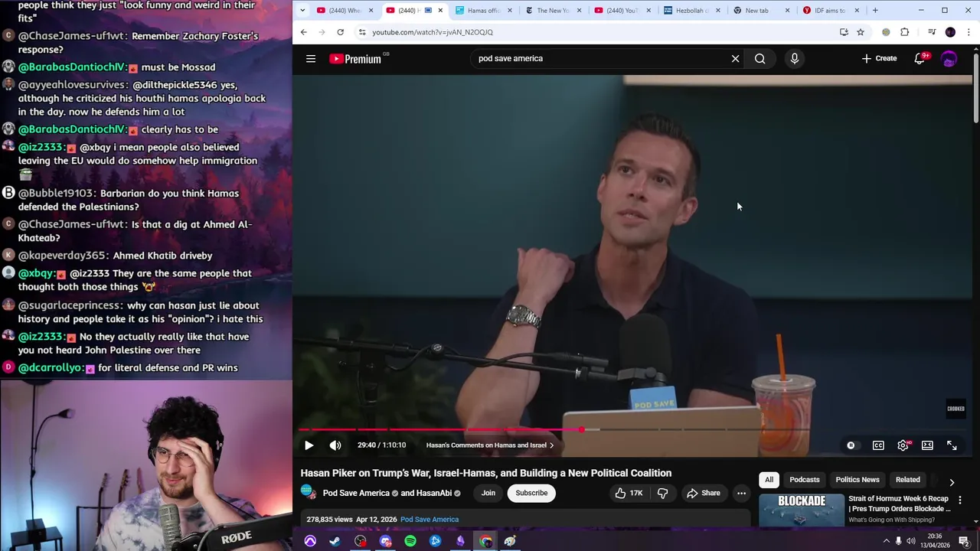
Task: Click the YouTube search input field
Action: click(601, 58)
